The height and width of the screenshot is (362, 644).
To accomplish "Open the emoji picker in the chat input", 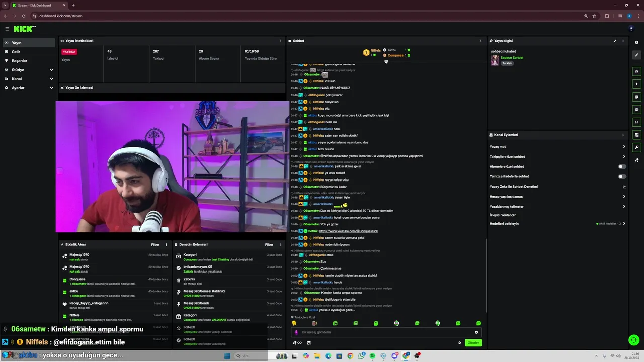I will pos(476,332).
